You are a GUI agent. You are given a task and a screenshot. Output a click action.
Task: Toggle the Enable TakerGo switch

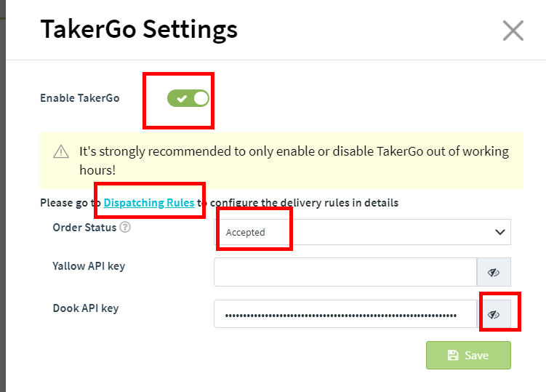click(188, 98)
